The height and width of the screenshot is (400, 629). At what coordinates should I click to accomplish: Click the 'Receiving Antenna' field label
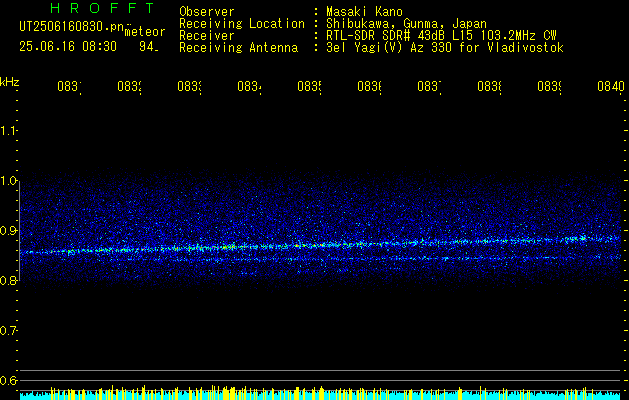pos(239,48)
